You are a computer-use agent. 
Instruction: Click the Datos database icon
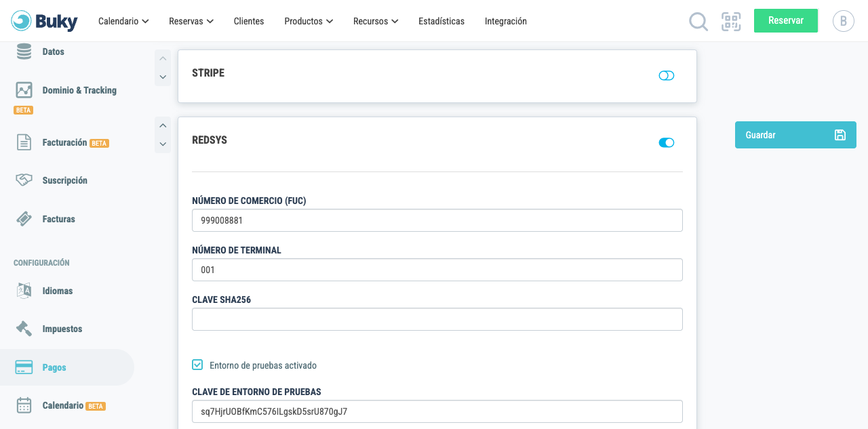pyautogui.click(x=24, y=52)
